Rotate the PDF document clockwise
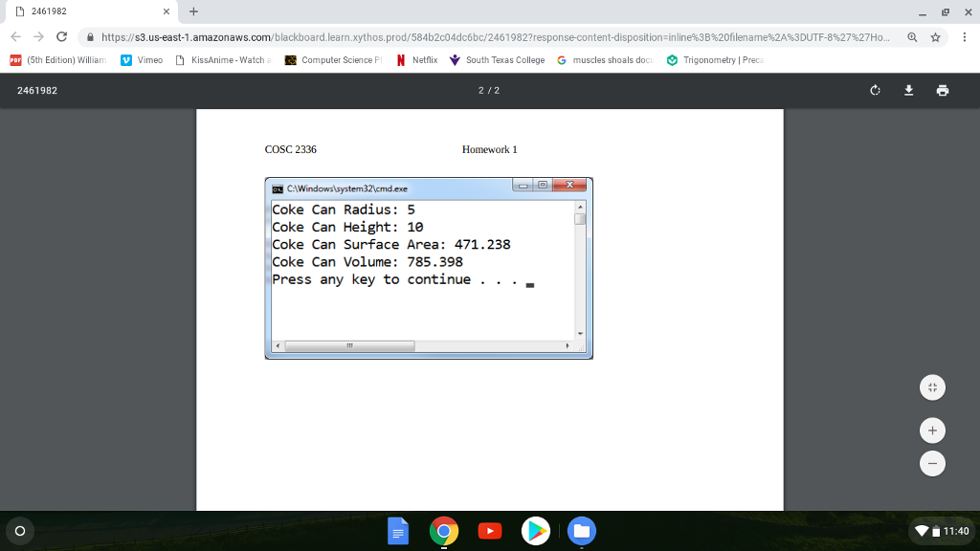This screenshot has width=980, height=551. 875,91
